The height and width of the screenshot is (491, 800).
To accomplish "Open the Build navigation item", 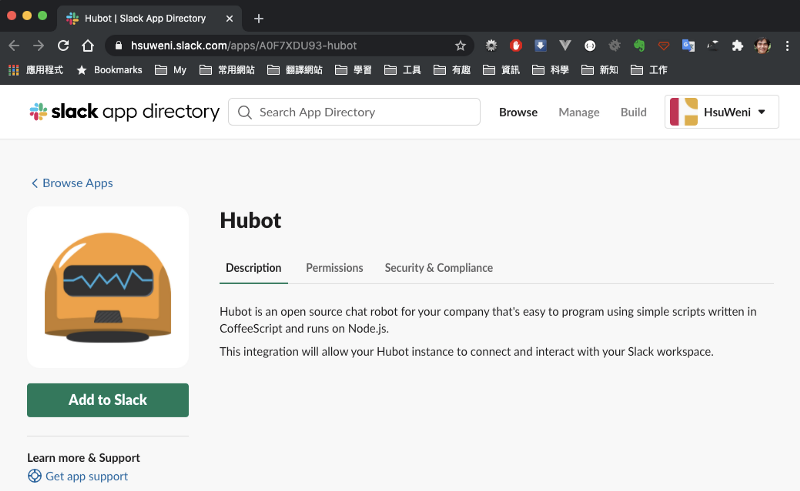I will [634, 112].
